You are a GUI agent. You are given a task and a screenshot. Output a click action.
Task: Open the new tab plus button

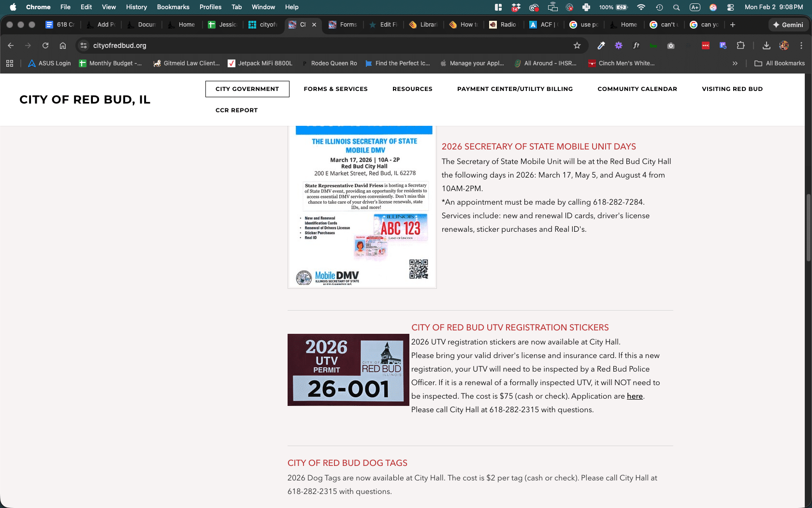coord(733,25)
